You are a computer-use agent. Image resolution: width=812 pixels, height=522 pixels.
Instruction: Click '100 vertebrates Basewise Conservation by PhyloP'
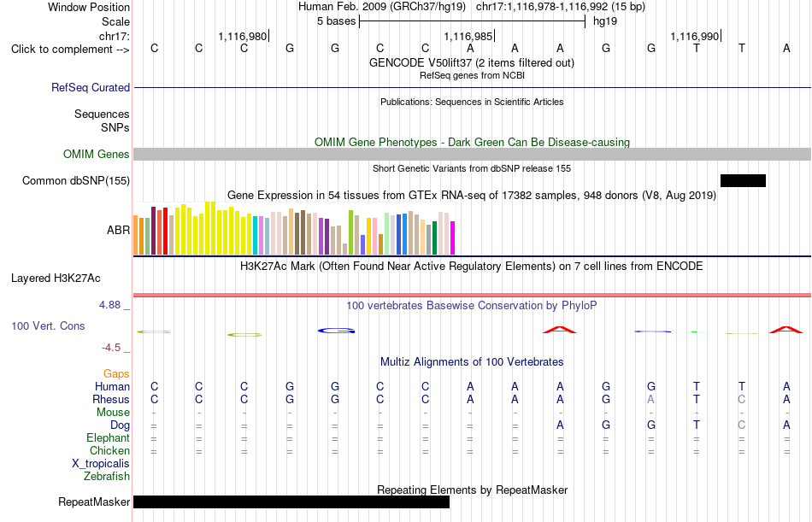tap(472, 306)
